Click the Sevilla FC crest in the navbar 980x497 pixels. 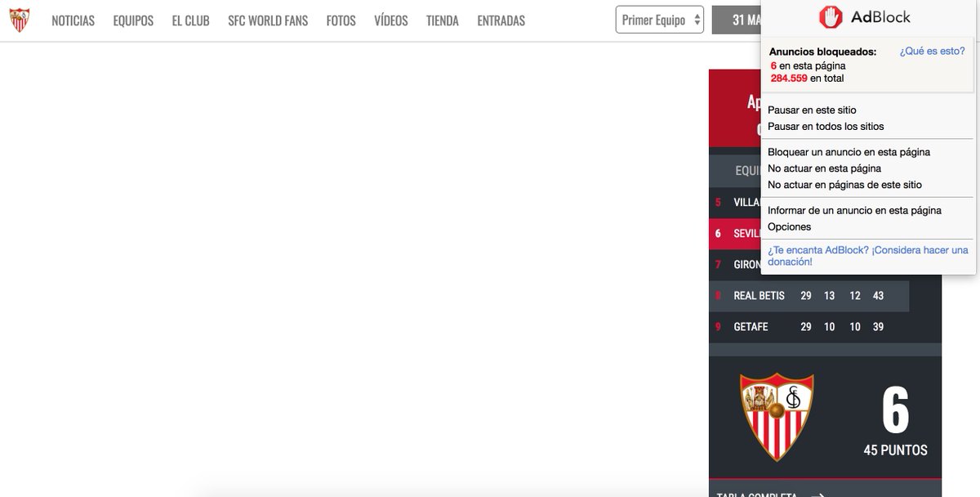pyautogui.click(x=20, y=20)
